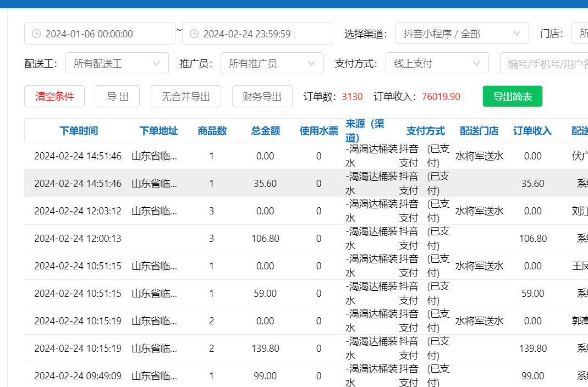Click the clock icon in end date field
The height and width of the screenshot is (387, 588).
[194, 34]
